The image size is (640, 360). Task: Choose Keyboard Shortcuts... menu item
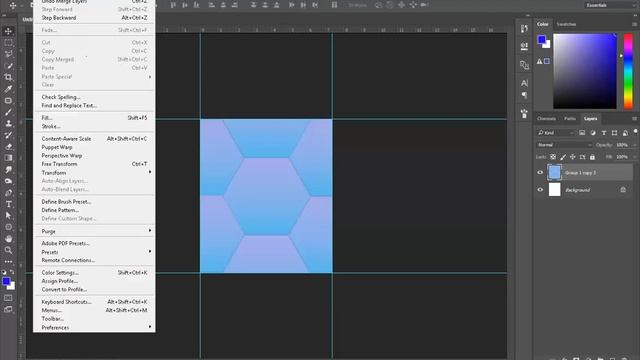click(x=94, y=302)
